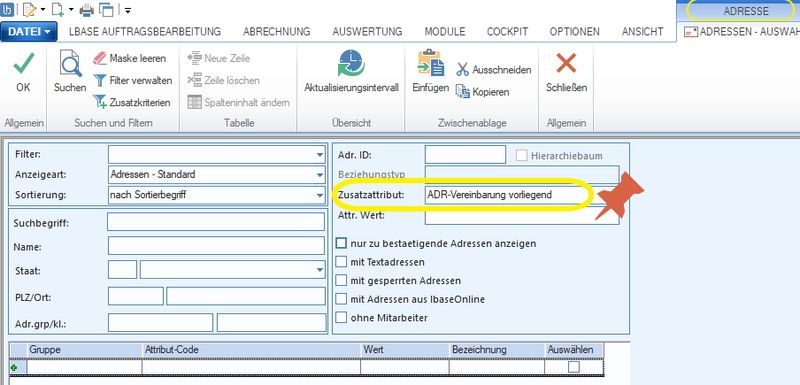The height and width of the screenshot is (385, 800).
Task: Enable nur zu bestaetigende Adressen anzeigen
Action: 341,243
